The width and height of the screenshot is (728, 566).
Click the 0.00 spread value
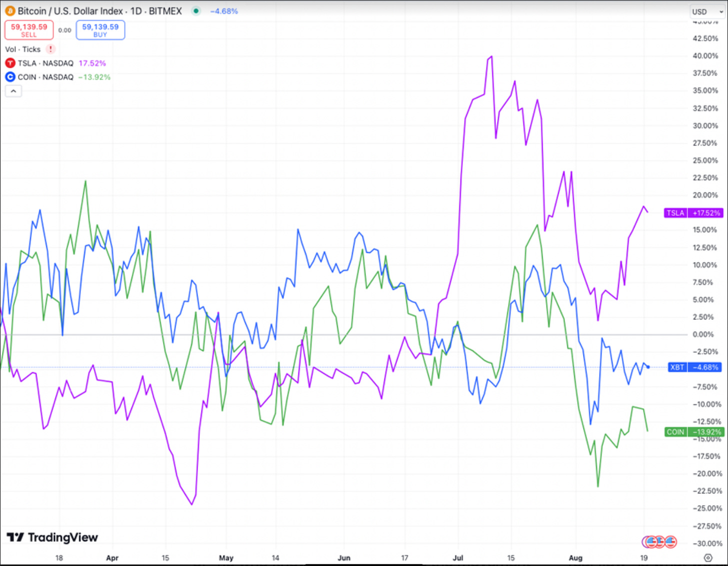click(x=64, y=31)
